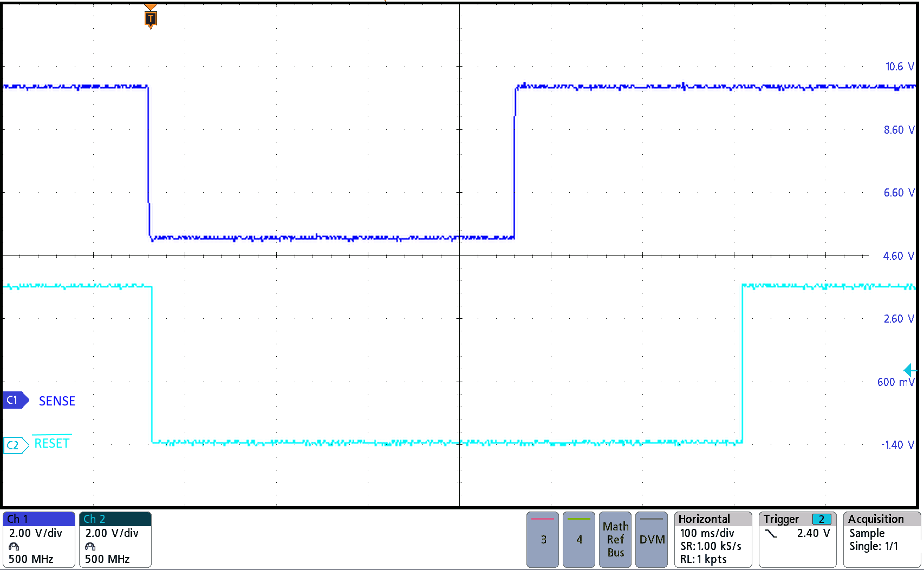Toggle the DVM button
Screen dimensions: 924x570
pyautogui.click(x=652, y=539)
